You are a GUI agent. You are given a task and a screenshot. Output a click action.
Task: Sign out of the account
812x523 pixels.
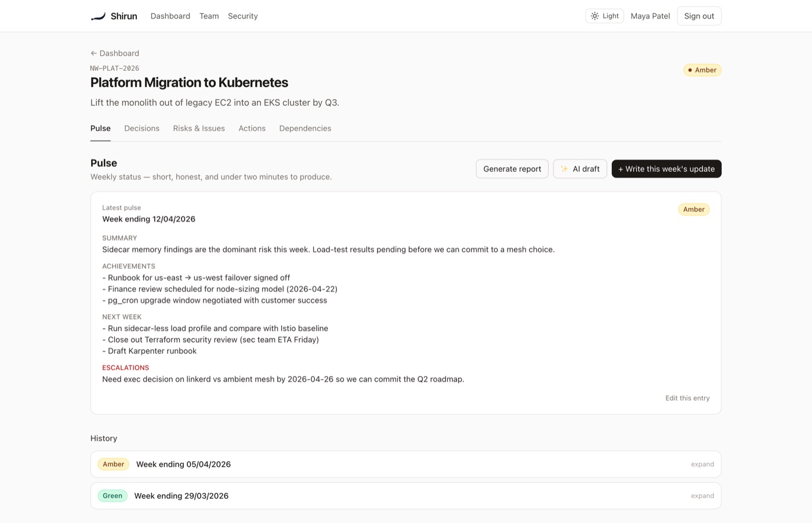coord(699,16)
